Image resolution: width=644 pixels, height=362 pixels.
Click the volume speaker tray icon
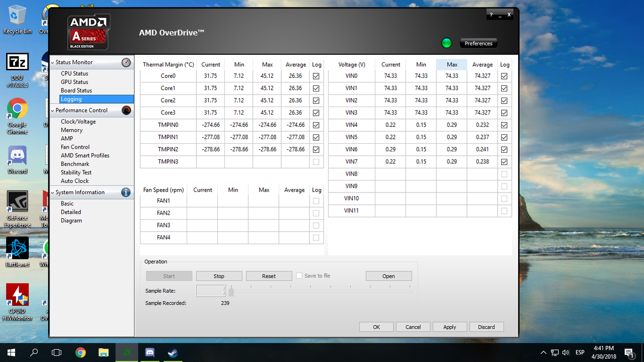[566, 352]
